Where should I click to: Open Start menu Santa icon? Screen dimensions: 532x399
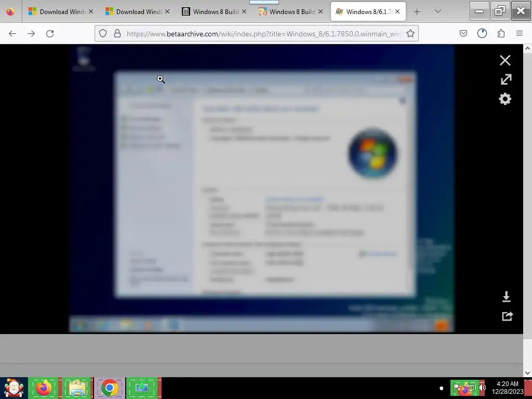(14, 388)
